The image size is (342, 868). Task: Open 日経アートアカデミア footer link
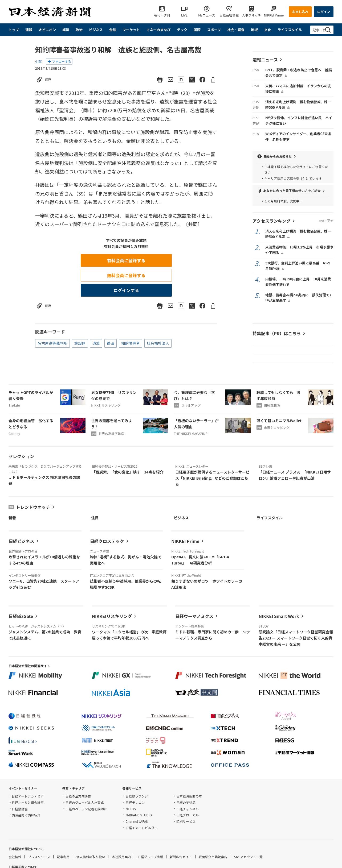pos(28,796)
